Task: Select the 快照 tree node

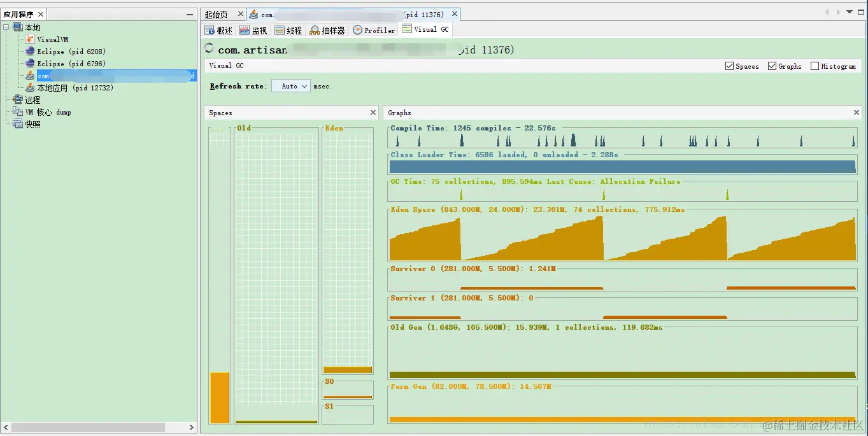Action: pos(32,124)
